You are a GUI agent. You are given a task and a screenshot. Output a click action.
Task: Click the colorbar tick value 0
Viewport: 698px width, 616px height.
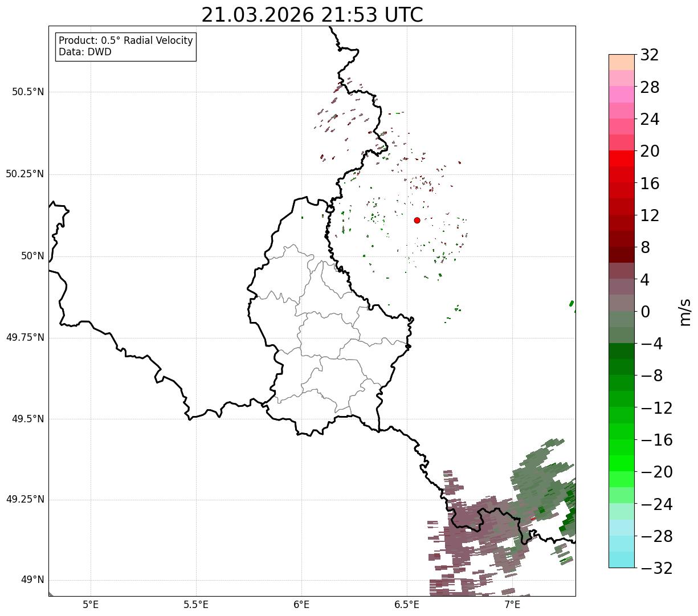point(645,312)
